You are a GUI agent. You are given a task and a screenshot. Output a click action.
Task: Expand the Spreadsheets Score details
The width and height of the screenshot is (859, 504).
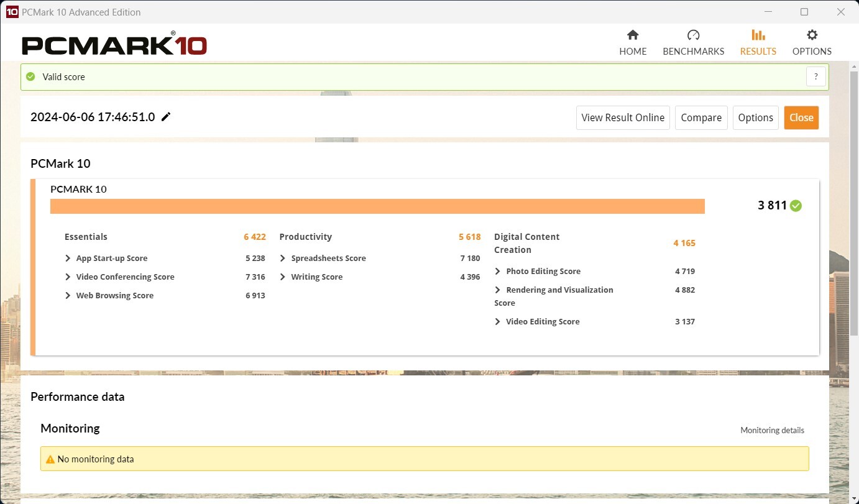[x=283, y=259]
